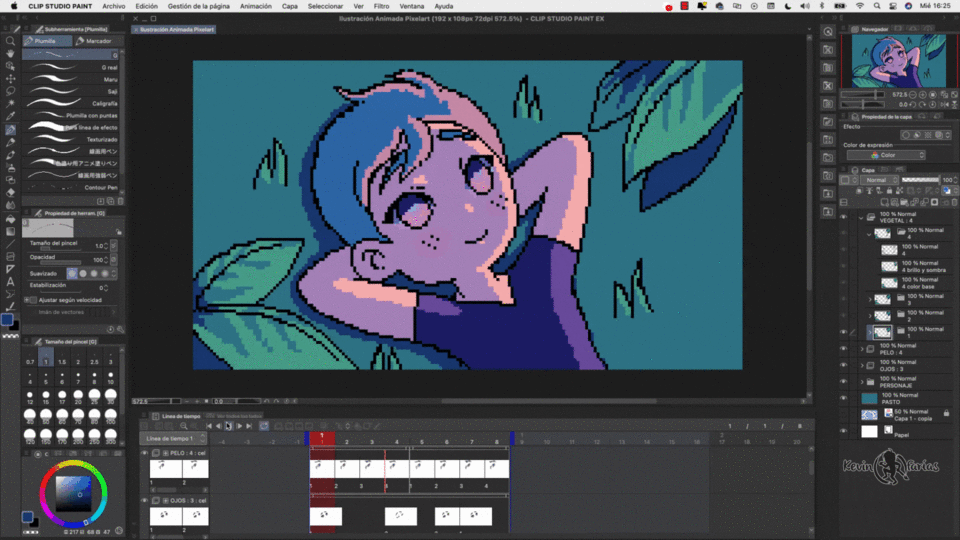Toggle lock layer icon in Capa panel
The height and width of the screenshot is (540, 960).
pos(889,191)
